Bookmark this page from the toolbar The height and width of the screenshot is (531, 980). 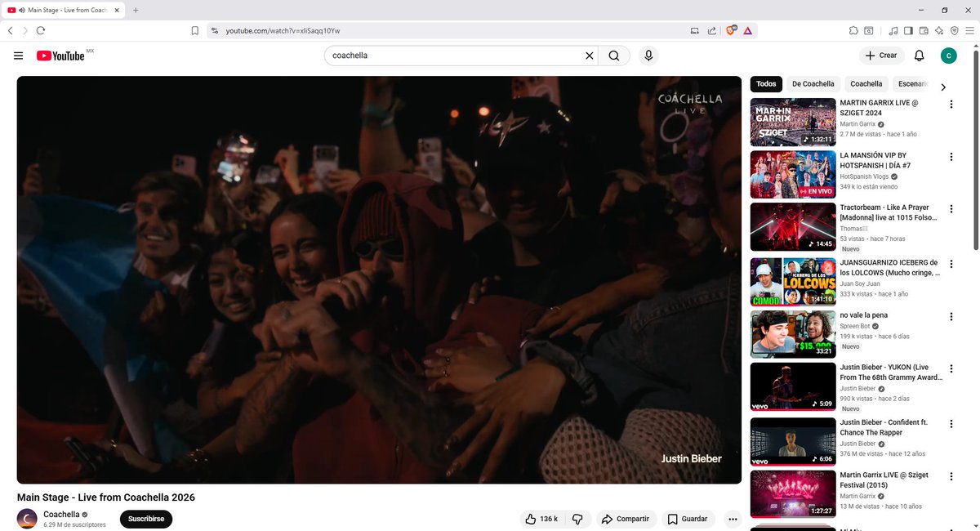point(194,31)
